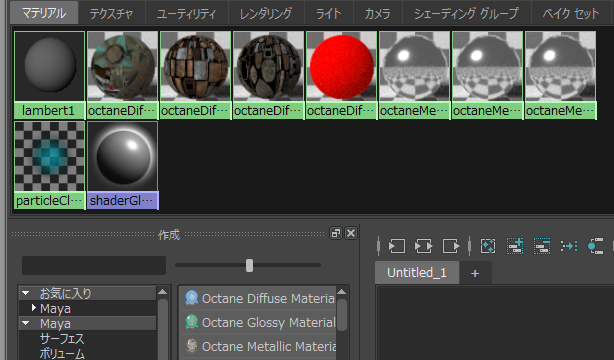The image size is (614, 360).
Task: Add selected nodes to graph
Action: click(x=515, y=246)
